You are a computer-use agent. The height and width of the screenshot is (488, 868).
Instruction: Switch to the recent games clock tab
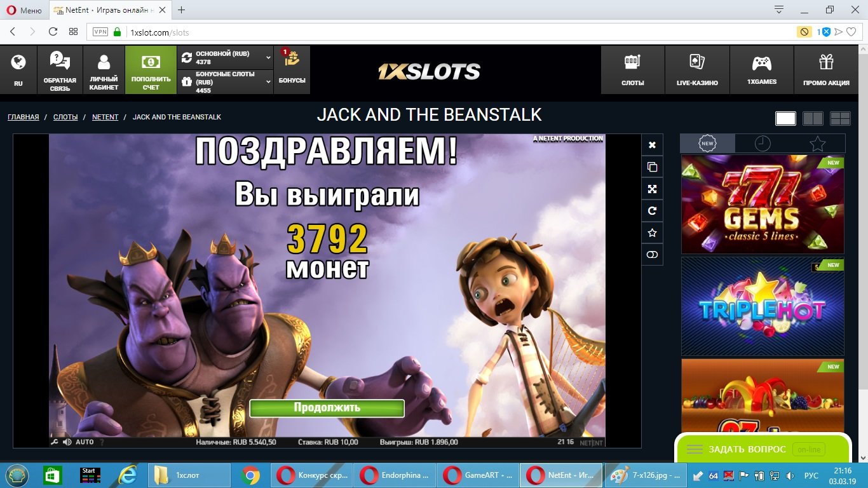763,144
